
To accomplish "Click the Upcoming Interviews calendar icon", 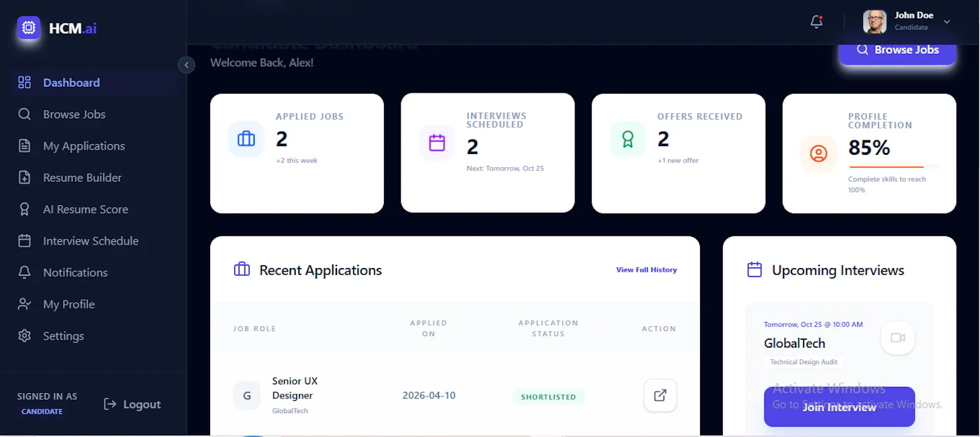I will (755, 269).
